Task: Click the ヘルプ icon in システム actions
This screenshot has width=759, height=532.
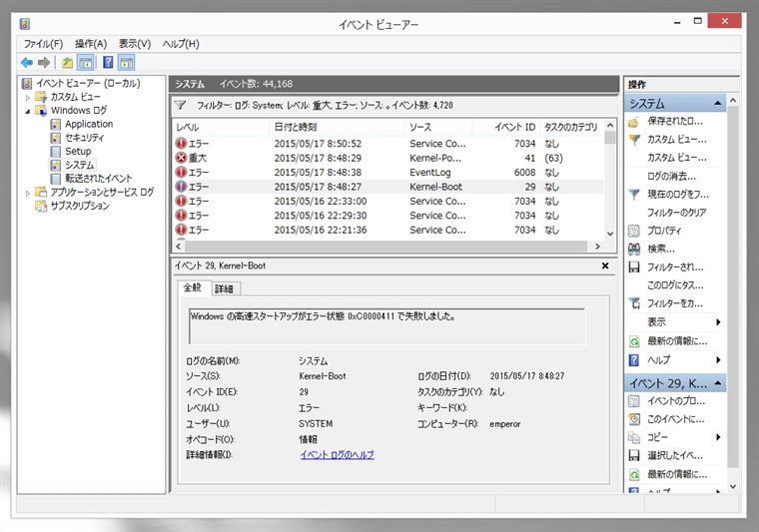Action: (x=633, y=360)
